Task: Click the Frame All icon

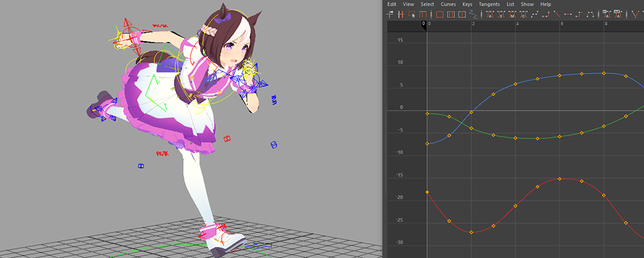Action: (x=440, y=14)
